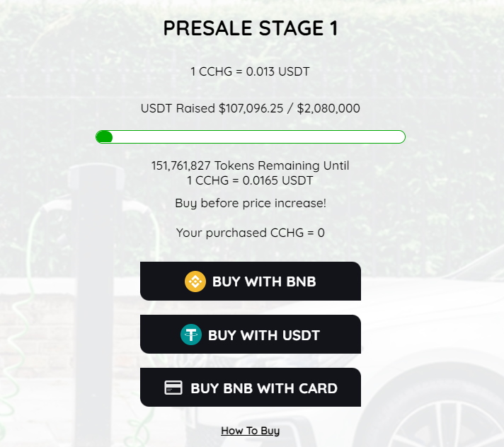
Task: Click the BUY WITH BNB button
Action: tap(251, 281)
